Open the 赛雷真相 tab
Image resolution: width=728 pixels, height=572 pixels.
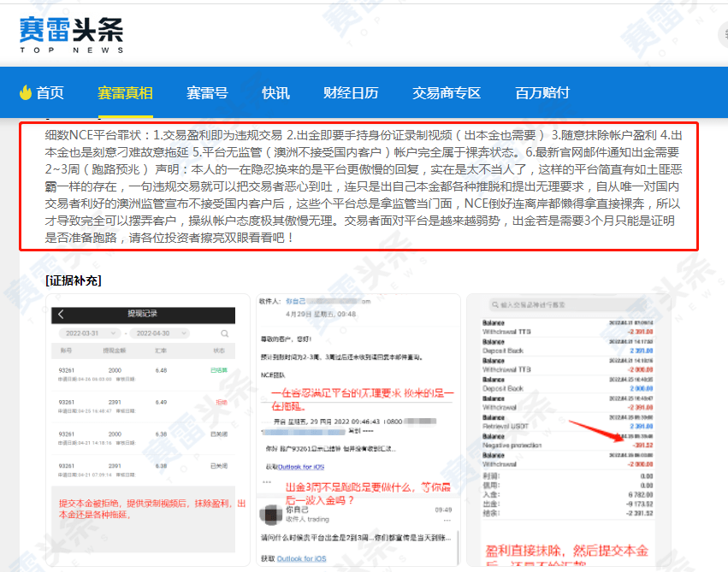coord(126,93)
